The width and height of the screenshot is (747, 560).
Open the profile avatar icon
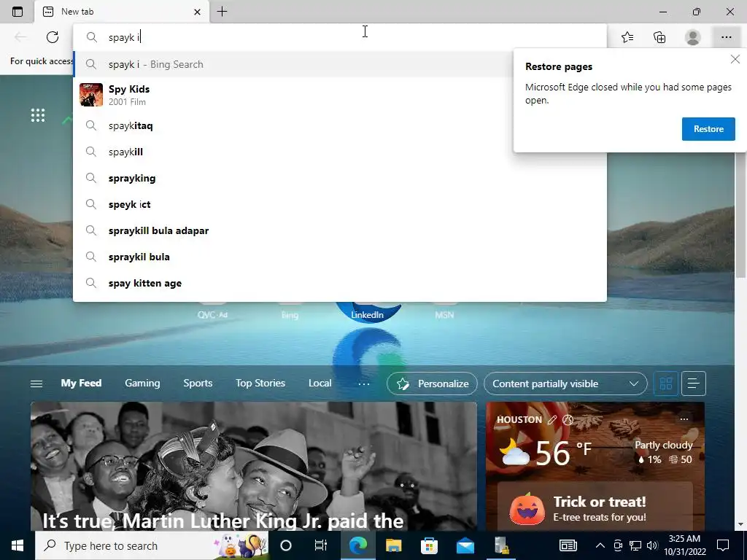(x=693, y=37)
